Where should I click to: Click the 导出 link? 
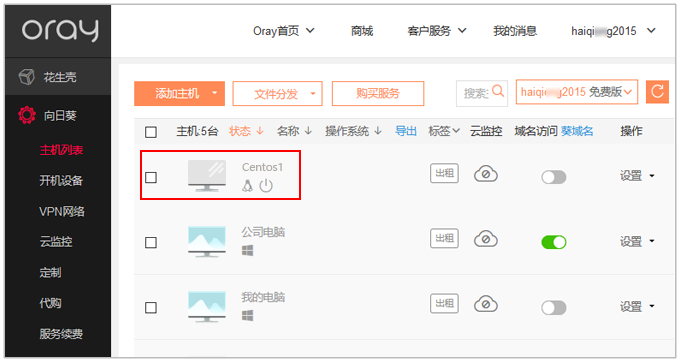(x=405, y=131)
